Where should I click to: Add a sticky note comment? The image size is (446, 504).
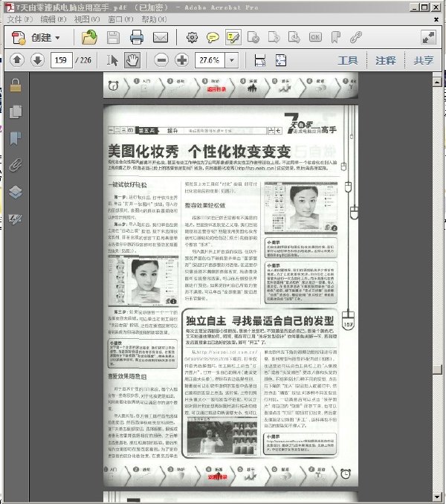(x=213, y=38)
